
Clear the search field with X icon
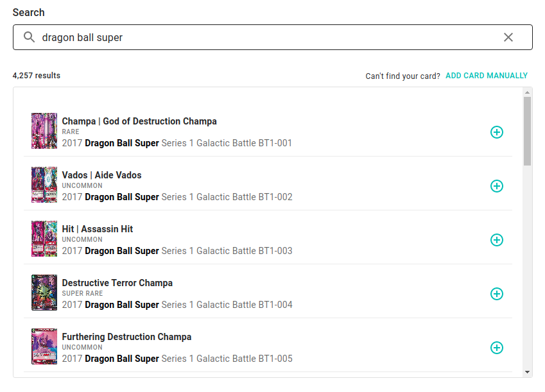[508, 37]
